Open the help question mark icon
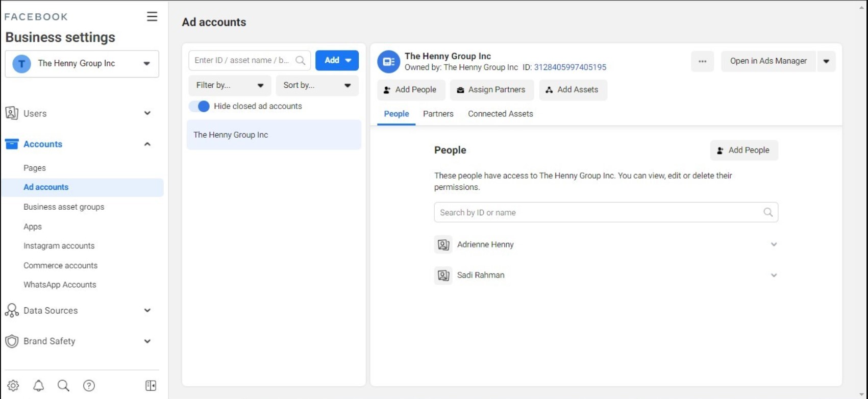This screenshot has width=868, height=399. coord(89,386)
